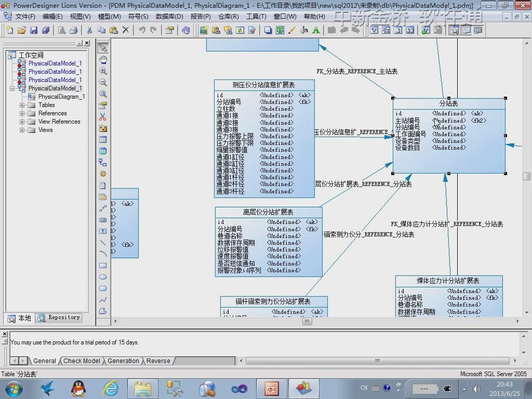This screenshot has height=399, width=532.
Task: Close the browser panel with its X
Action: (x=87, y=43)
